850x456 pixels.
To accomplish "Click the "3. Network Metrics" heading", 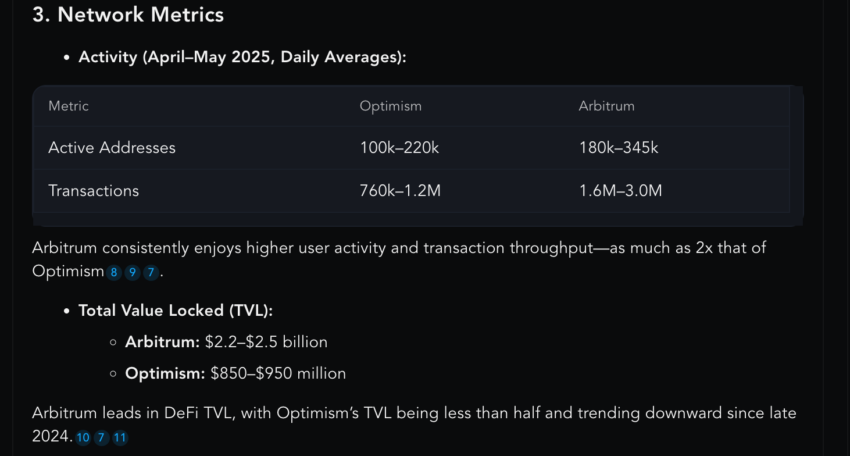I will tap(128, 15).
